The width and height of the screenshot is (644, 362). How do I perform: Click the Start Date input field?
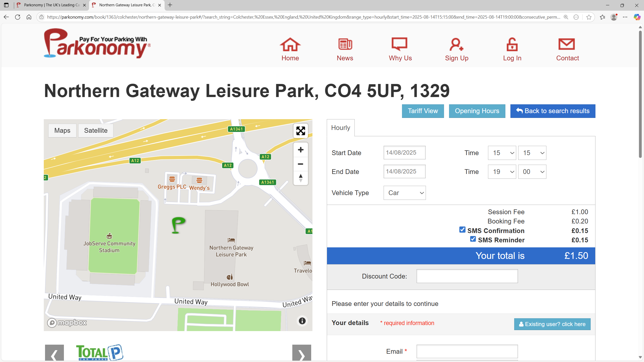click(x=404, y=153)
